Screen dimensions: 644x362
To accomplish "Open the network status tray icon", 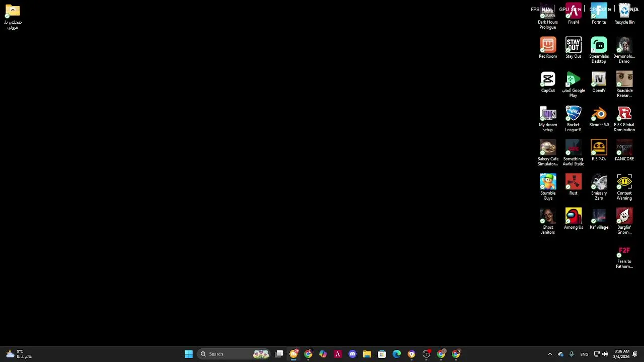I will (597, 354).
